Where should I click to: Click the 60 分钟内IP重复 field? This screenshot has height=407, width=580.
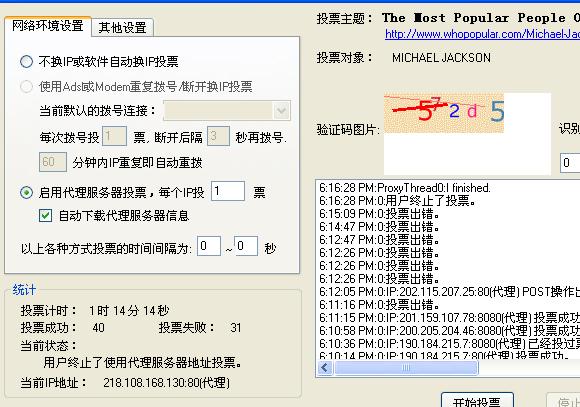pos(53,162)
